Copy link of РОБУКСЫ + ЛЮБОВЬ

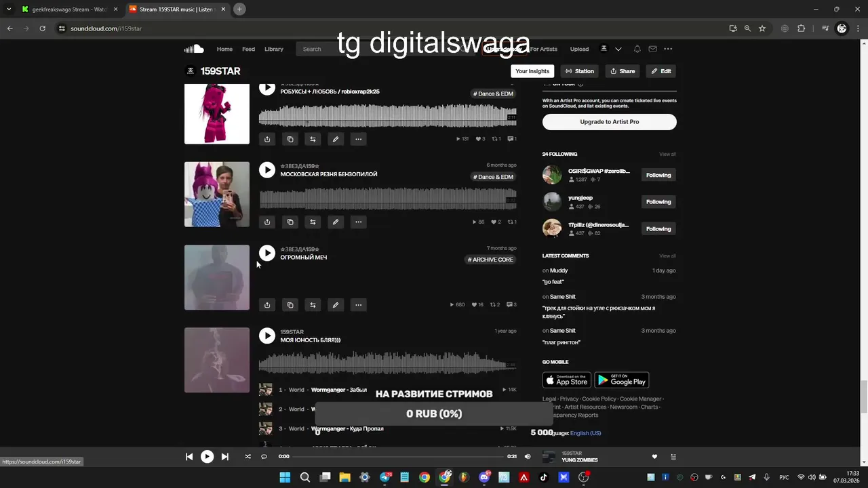[290, 139]
